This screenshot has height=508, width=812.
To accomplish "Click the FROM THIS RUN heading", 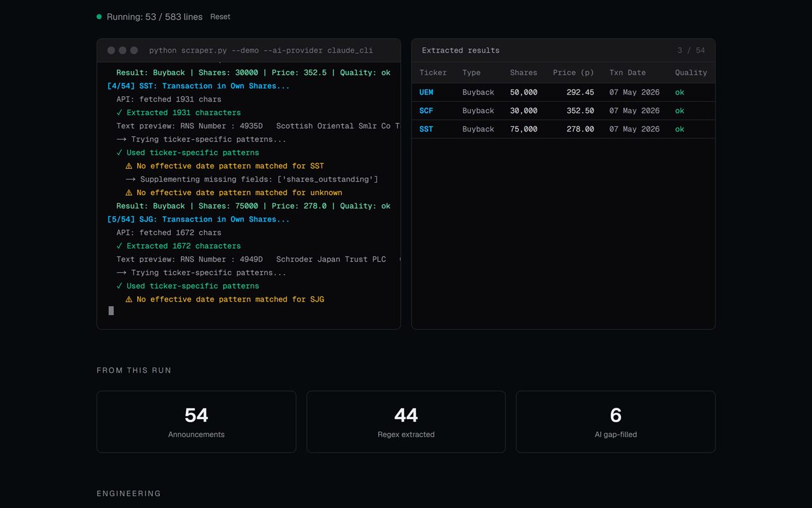I will (x=134, y=370).
